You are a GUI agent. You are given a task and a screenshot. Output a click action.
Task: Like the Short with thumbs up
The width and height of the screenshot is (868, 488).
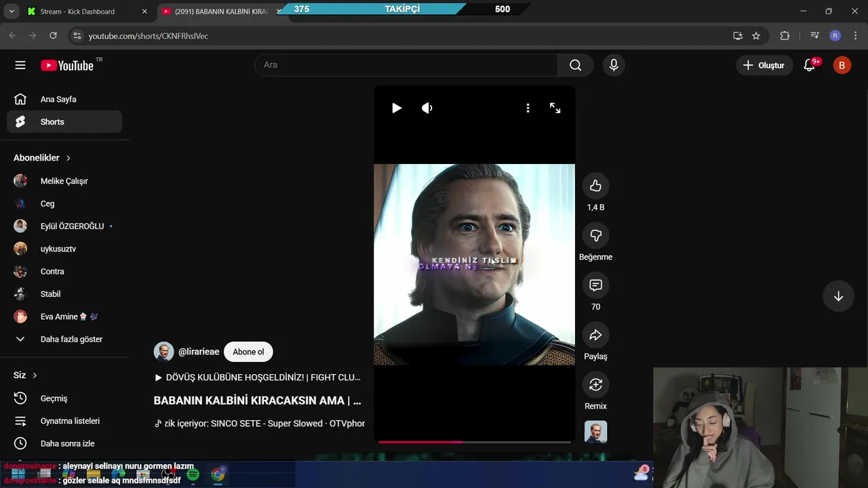pyautogui.click(x=595, y=186)
